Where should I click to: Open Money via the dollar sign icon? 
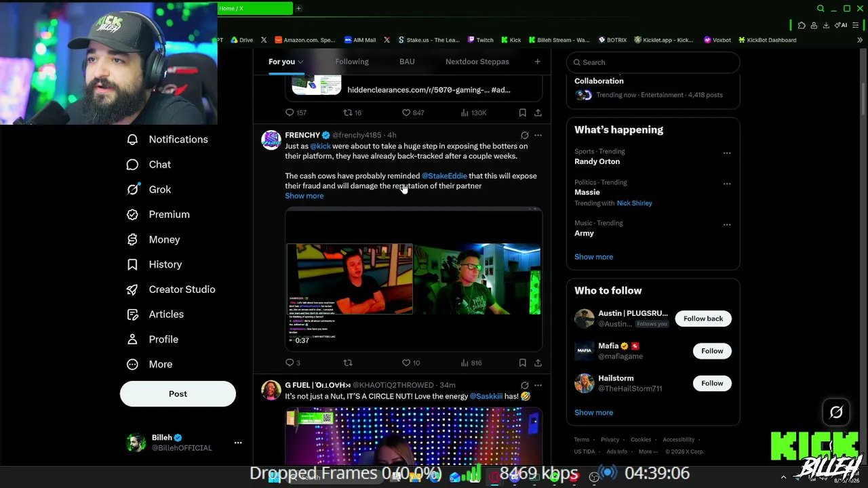[x=132, y=240]
